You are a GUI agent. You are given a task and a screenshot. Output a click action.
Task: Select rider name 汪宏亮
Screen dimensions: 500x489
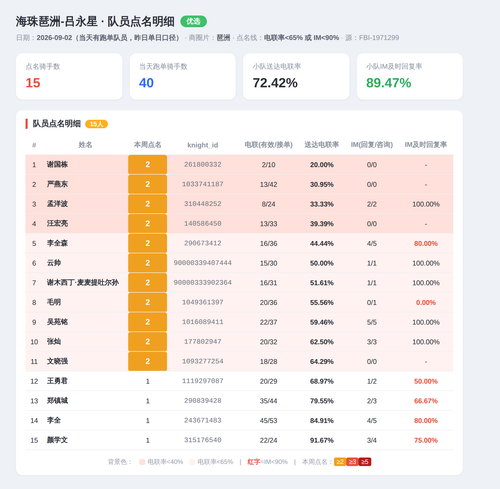[57, 223]
